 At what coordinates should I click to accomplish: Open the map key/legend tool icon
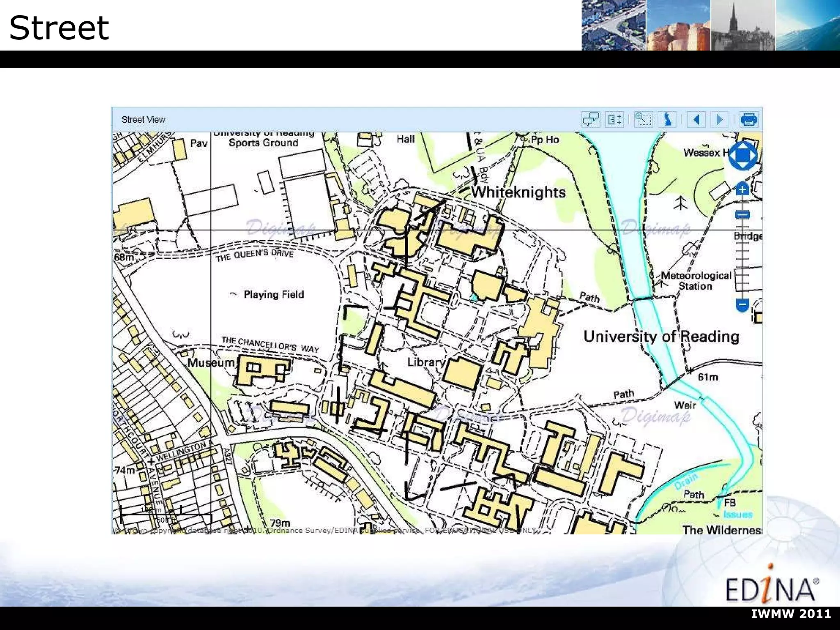(614, 120)
